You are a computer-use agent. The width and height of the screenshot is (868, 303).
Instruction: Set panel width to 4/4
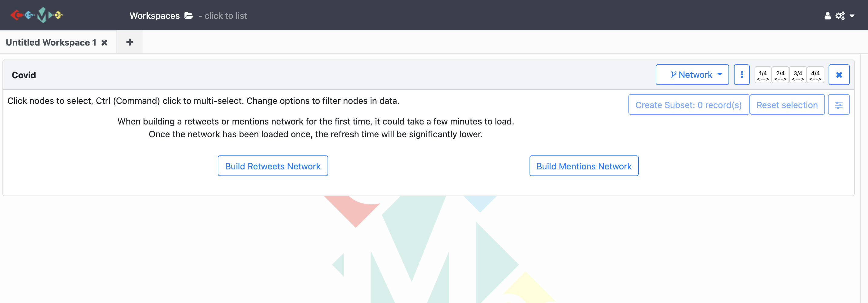[816, 75]
